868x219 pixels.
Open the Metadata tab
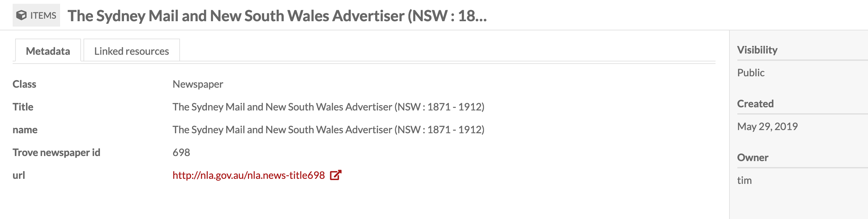(x=48, y=51)
